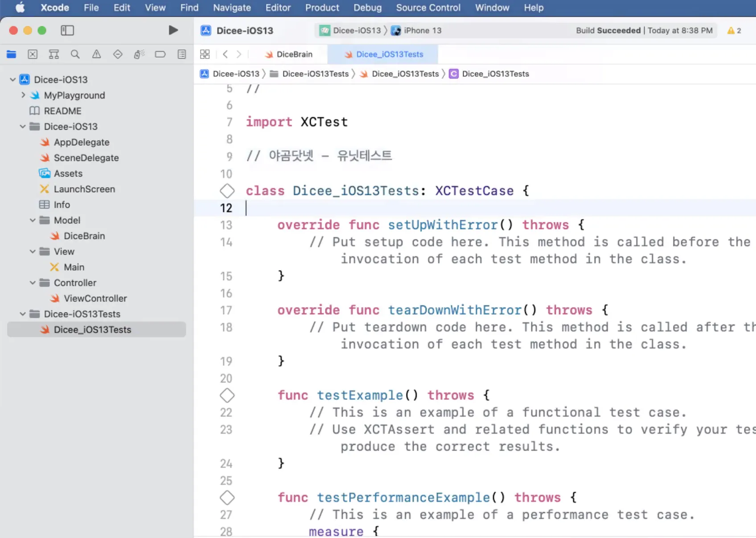Click the warning count indicator

[734, 30]
